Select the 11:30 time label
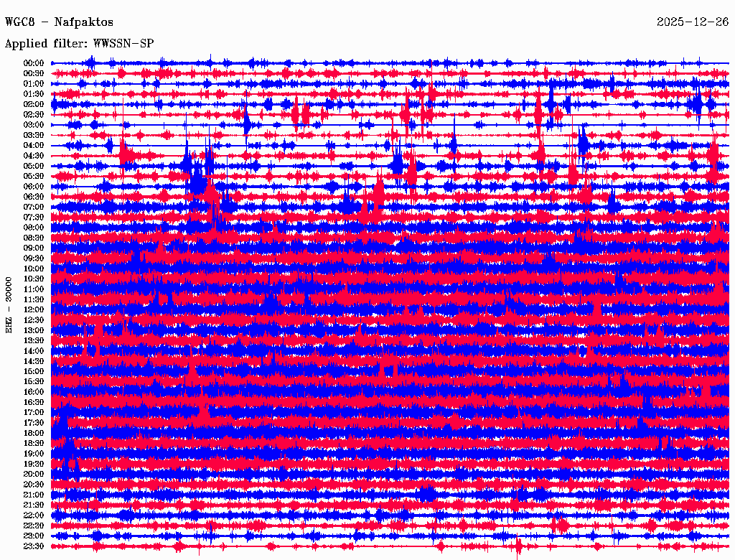This screenshot has height=560, width=735. [x=34, y=299]
